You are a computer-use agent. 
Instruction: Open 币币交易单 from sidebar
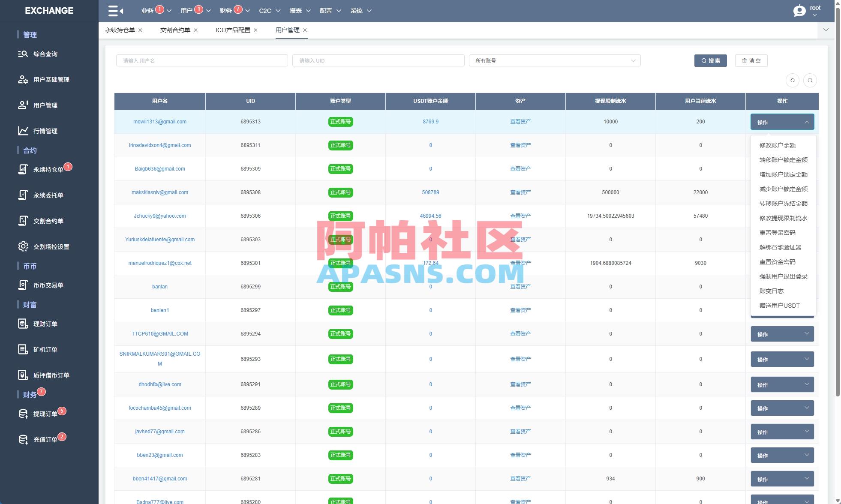[x=47, y=285]
